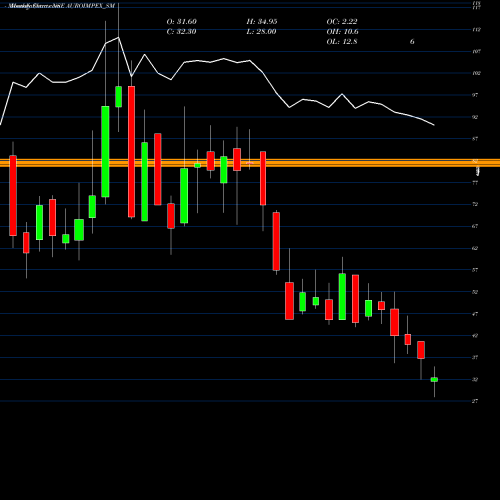Click the 42 price axis label

click(x=475, y=336)
